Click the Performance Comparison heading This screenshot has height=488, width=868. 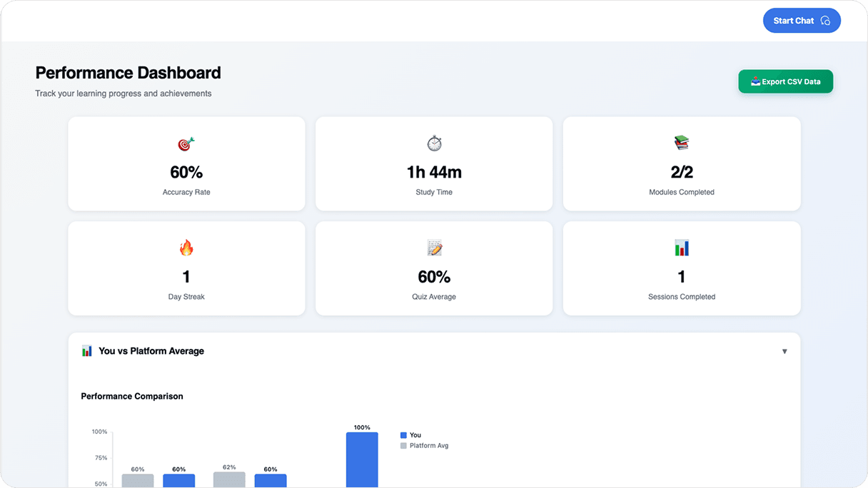tap(132, 396)
